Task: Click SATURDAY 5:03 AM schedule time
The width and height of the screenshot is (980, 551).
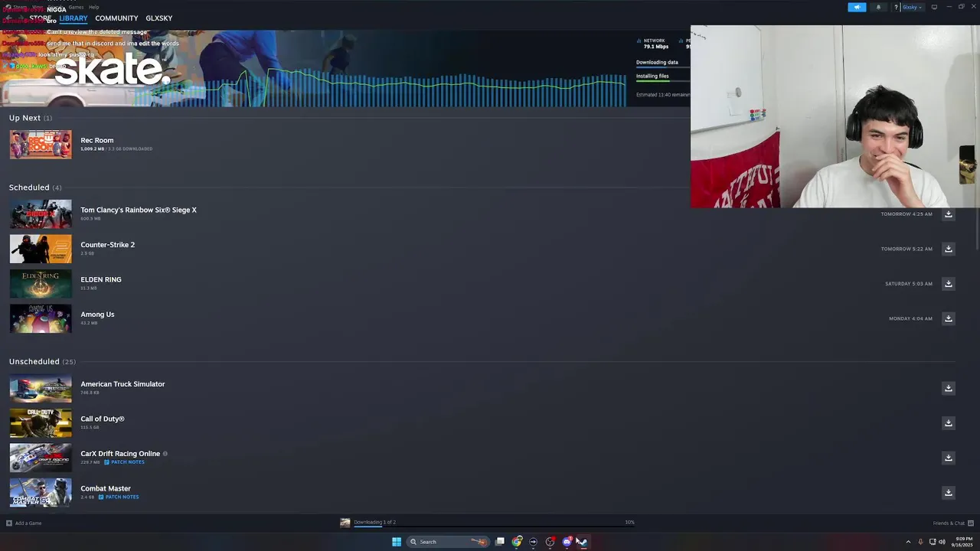Action: click(909, 284)
